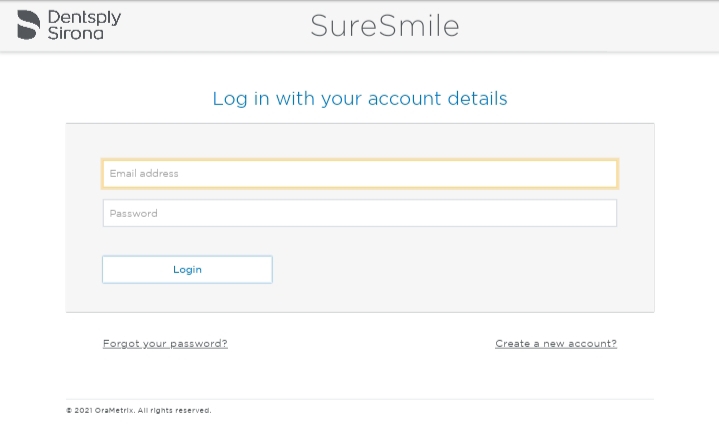Click the Login label text inside its button
Viewport: 719px width, 433px height.
(187, 270)
